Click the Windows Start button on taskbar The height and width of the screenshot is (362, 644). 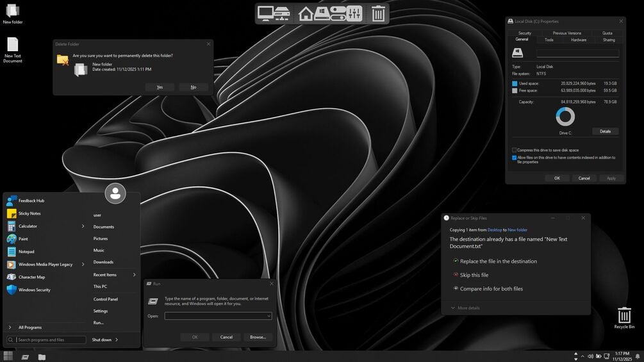(x=8, y=356)
